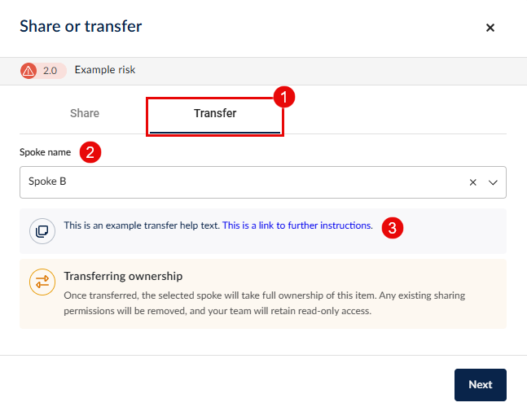Click the red annotation marker 1
This screenshot has height=420, width=527.
coord(284,98)
